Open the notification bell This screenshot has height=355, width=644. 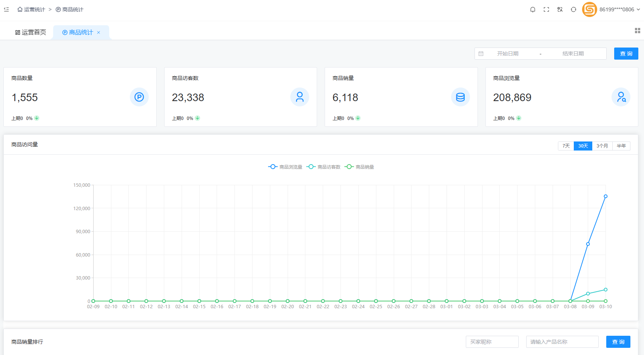(x=533, y=9)
